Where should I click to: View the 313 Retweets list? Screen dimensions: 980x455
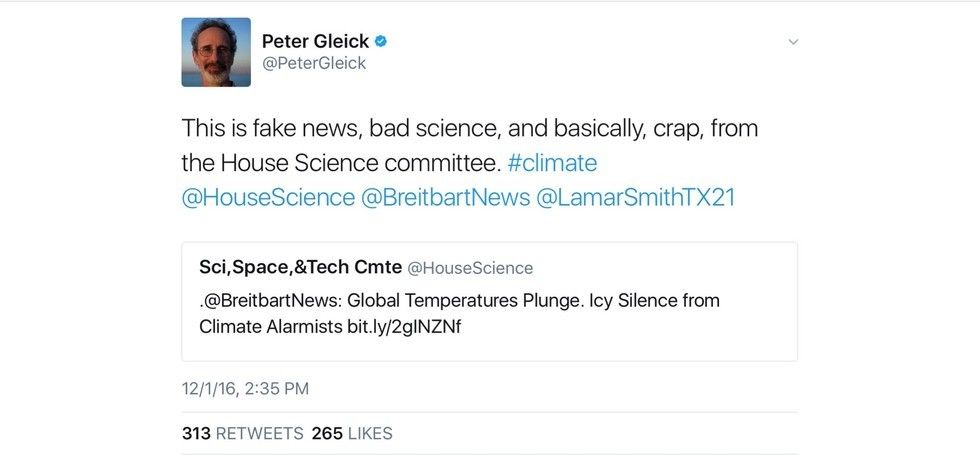242,433
